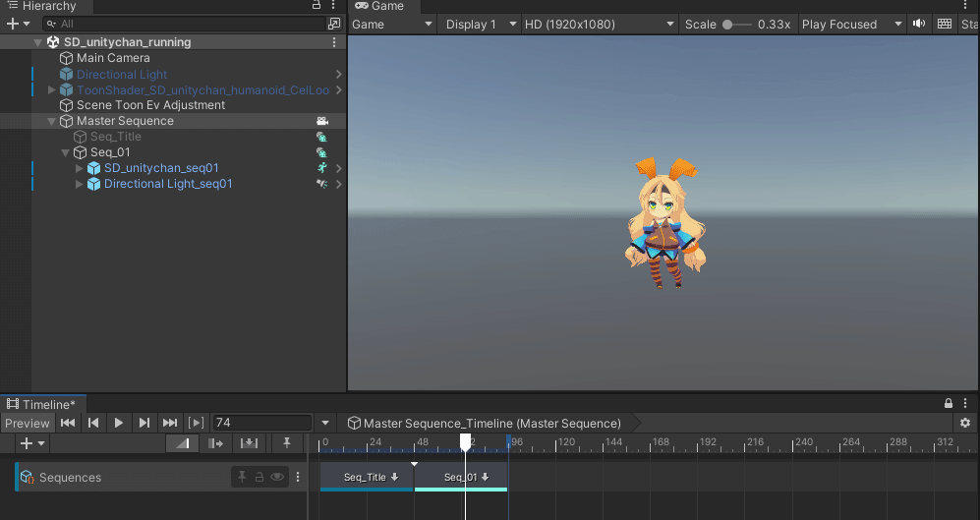Viewport: 980px width, 520px height.
Task: Select Directional Light in Hierarchy
Action: pos(121,75)
